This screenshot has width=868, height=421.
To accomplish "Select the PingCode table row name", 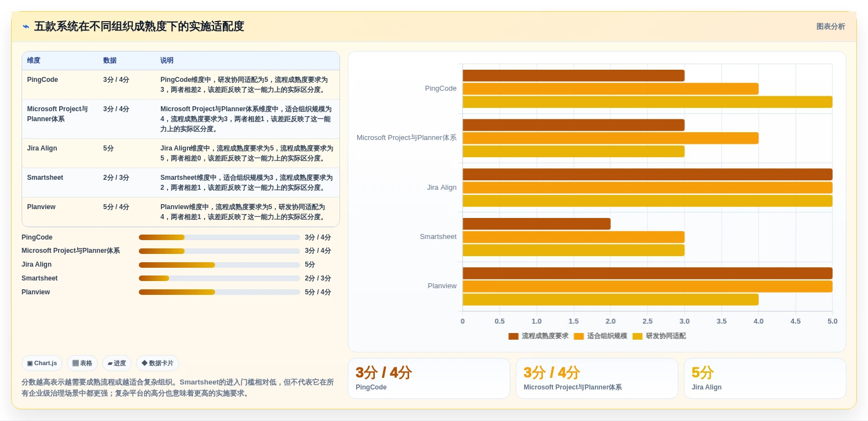I will (x=43, y=80).
